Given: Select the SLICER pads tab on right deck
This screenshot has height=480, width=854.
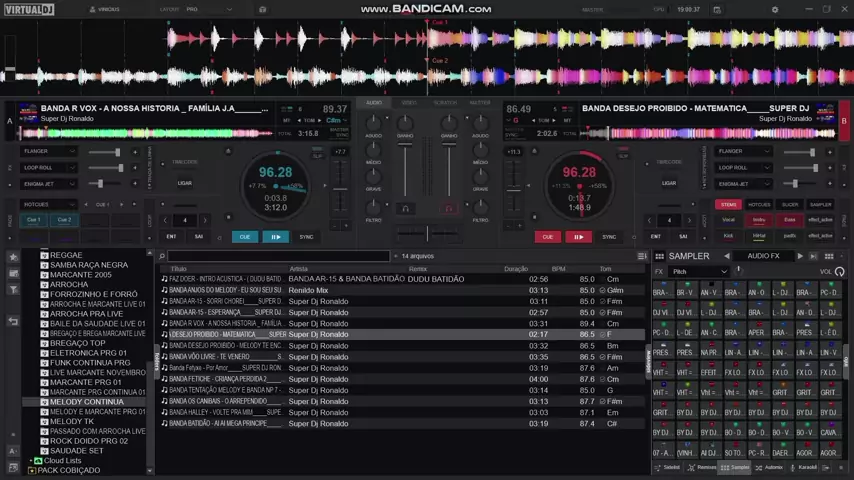Looking at the screenshot, I should click(x=790, y=204).
